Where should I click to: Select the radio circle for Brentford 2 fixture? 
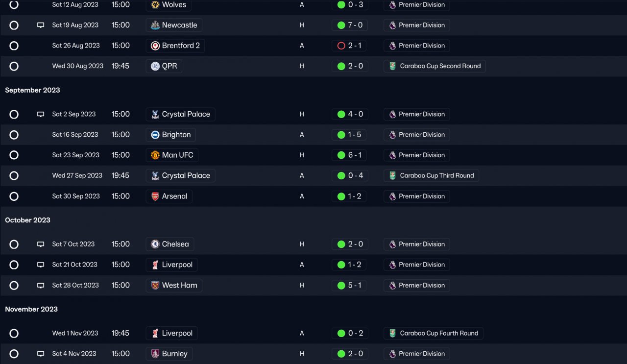14,46
